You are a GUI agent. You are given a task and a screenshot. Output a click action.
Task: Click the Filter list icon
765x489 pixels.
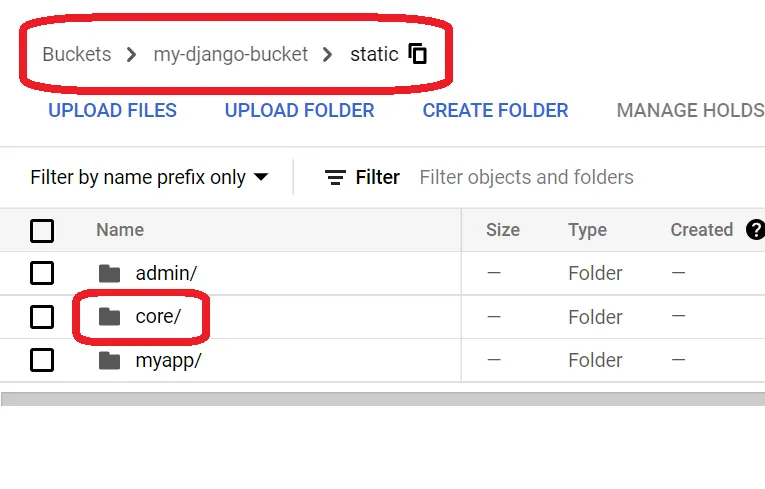[335, 178]
